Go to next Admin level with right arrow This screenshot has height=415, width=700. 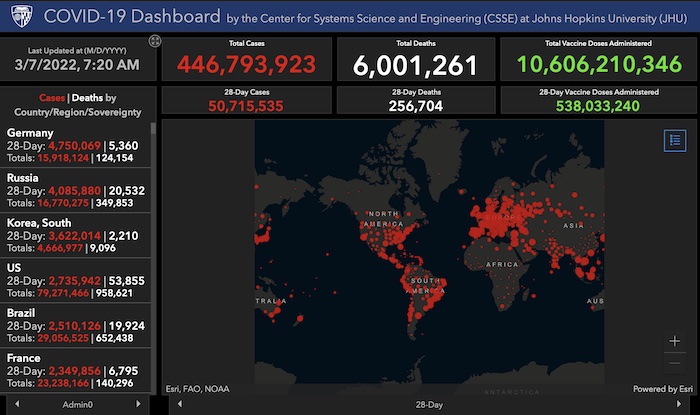pyautogui.click(x=138, y=404)
